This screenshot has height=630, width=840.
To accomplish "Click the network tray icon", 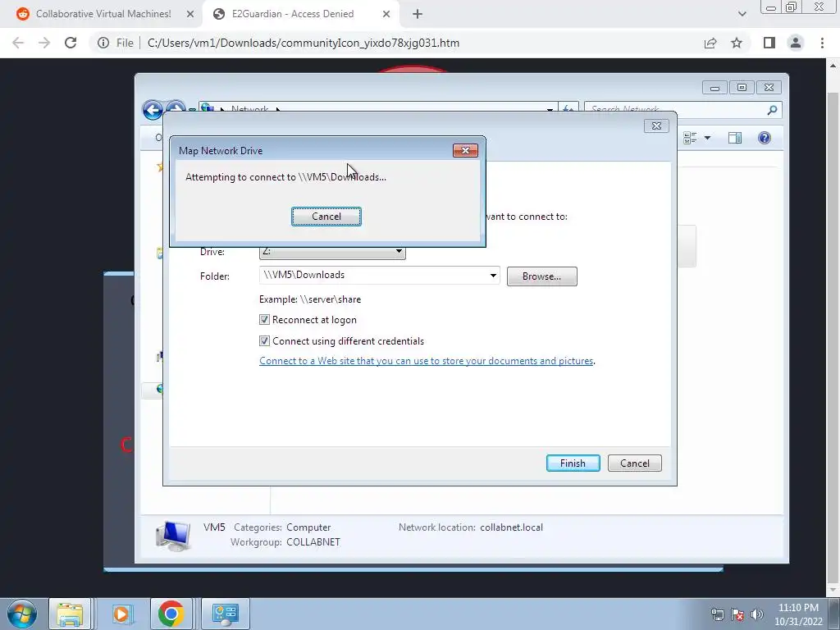I will (717, 614).
